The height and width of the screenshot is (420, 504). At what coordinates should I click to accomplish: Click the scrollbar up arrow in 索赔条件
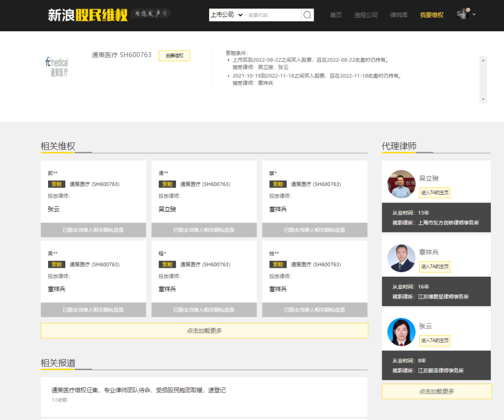pos(483,60)
